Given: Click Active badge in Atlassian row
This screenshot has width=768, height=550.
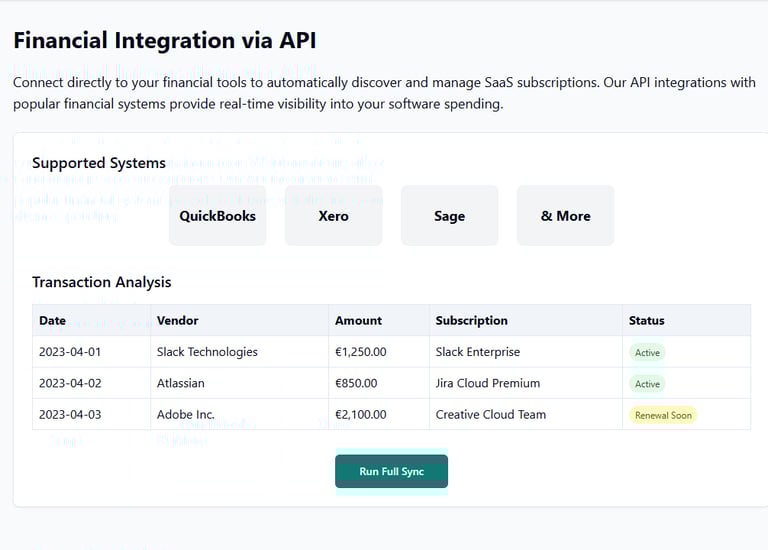Looking at the screenshot, I should pos(647,384).
